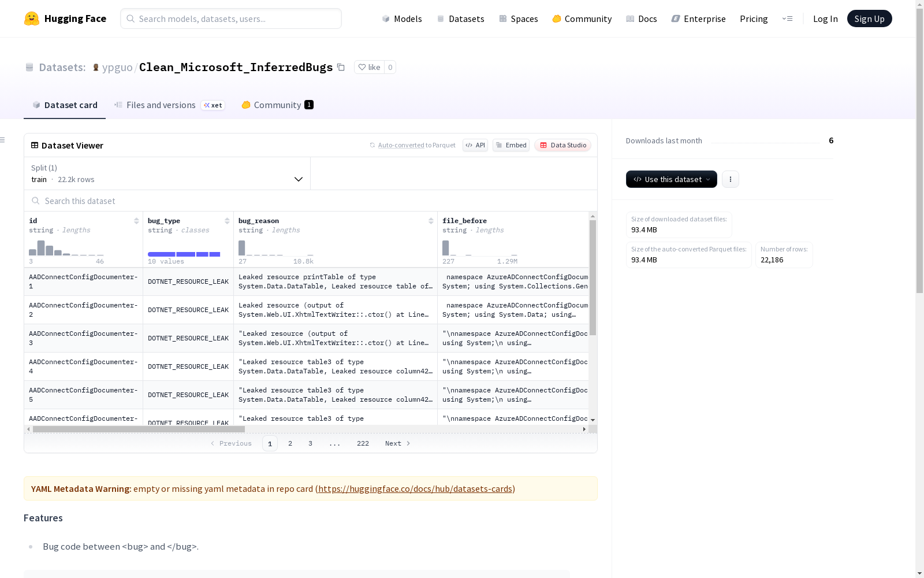Click the Embed button

pyautogui.click(x=511, y=145)
